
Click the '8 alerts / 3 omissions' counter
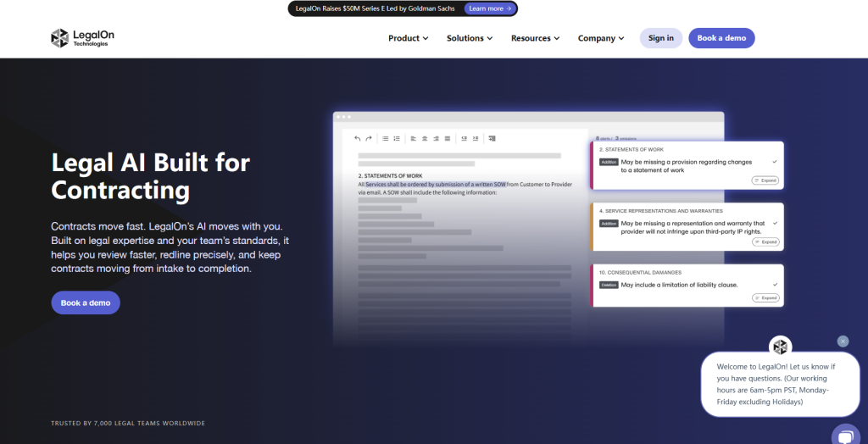pyautogui.click(x=615, y=138)
